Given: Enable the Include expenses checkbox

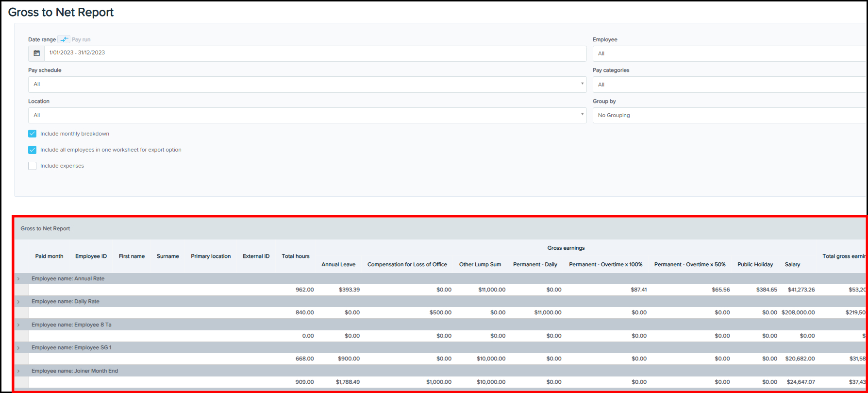Looking at the screenshot, I should pos(33,166).
